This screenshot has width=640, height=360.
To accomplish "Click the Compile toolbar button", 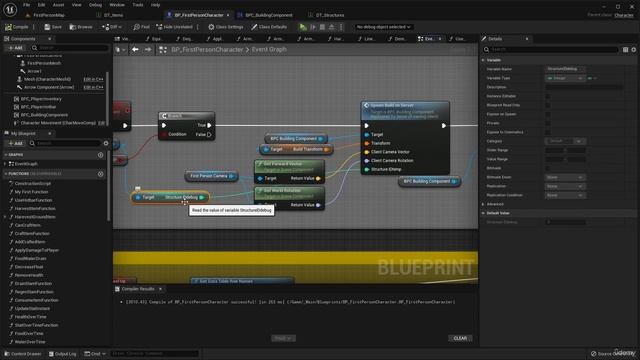I will coord(17,27).
